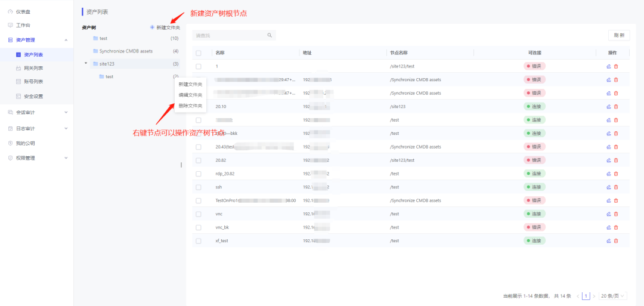Delete the vnc_bk asset
This screenshot has height=306, width=644.
pyautogui.click(x=615, y=227)
